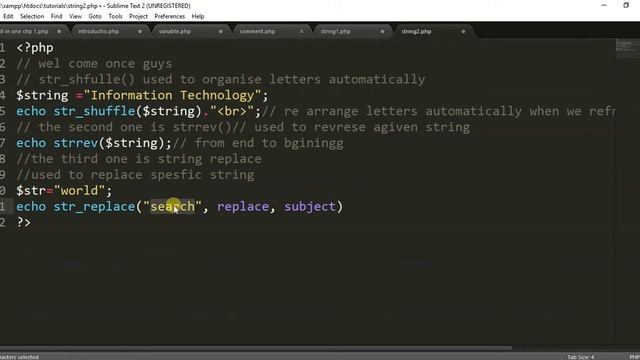Open the Find menu
The image size is (640, 360).
56,16
